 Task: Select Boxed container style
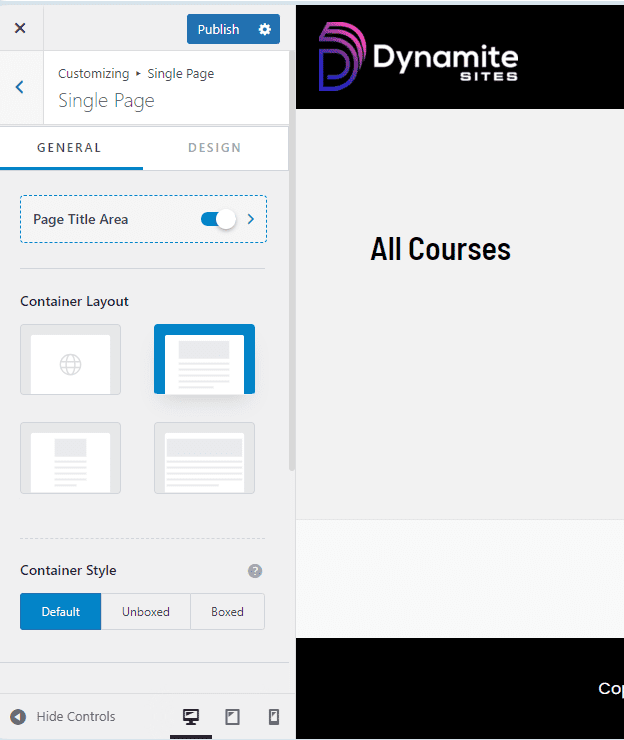(227, 612)
